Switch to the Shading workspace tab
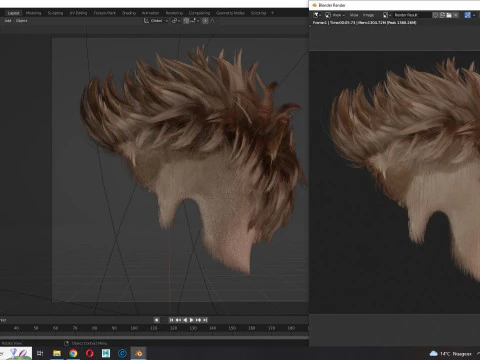The width and height of the screenshot is (480, 360). (129, 13)
